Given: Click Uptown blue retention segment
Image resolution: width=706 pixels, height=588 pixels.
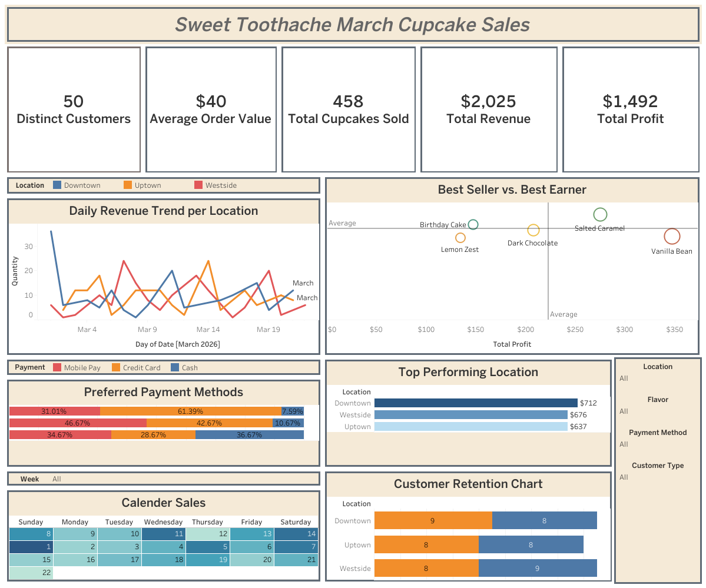Looking at the screenshot, I should point(531,545).
